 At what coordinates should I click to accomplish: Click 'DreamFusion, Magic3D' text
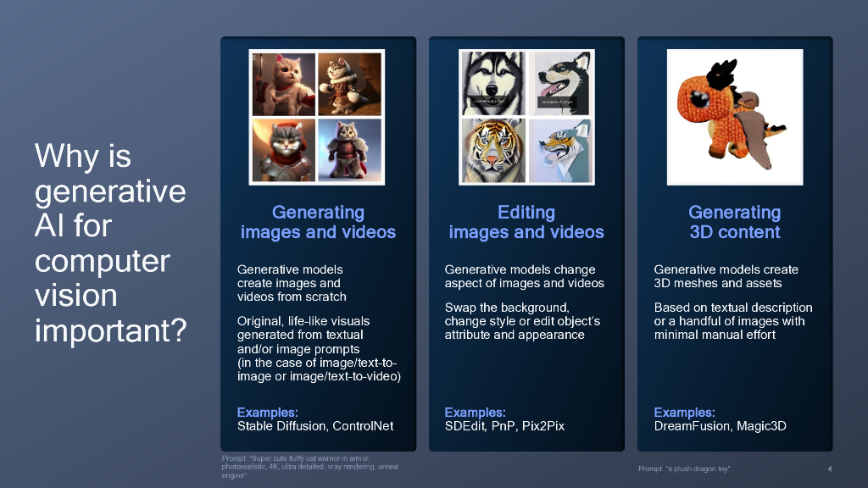click(x=720, y=426)
